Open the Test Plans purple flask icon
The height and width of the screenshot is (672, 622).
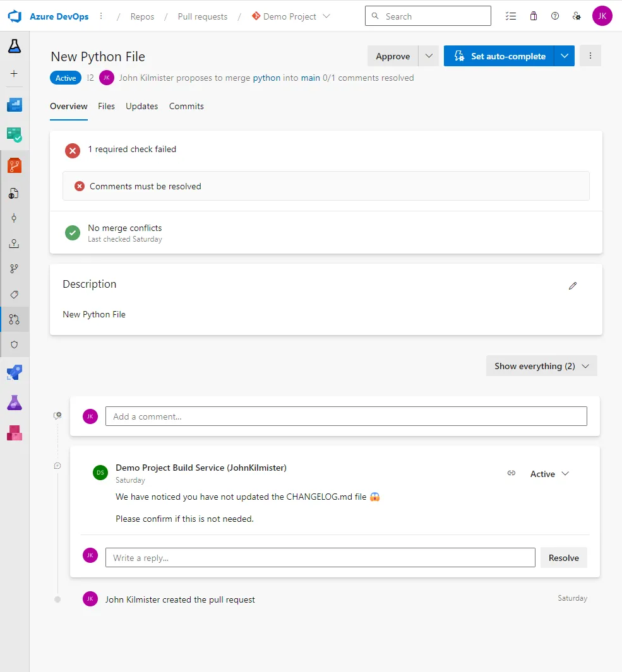pos(15,403)
